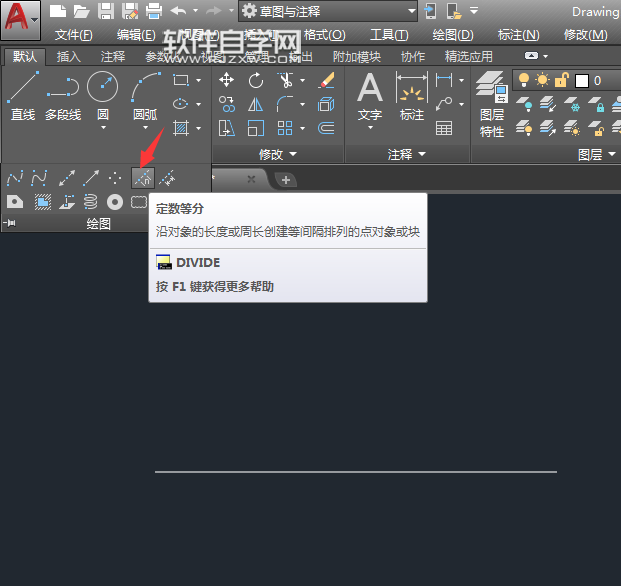Image resolution: width=621 pixels, height=586 pixels.
Task: Switch to the 附加模块 ribbon tab
Action: click(x=356, y=57)
